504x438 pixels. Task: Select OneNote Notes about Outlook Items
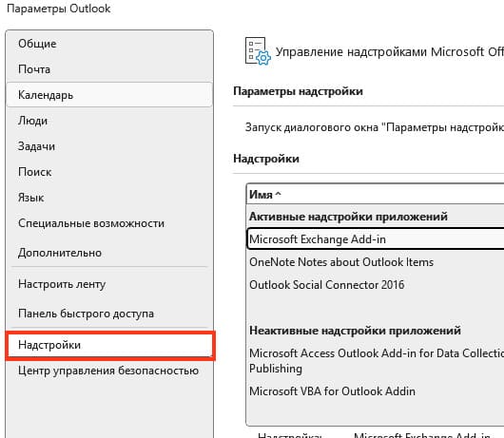pyautogui.click(x=375, y=262)
